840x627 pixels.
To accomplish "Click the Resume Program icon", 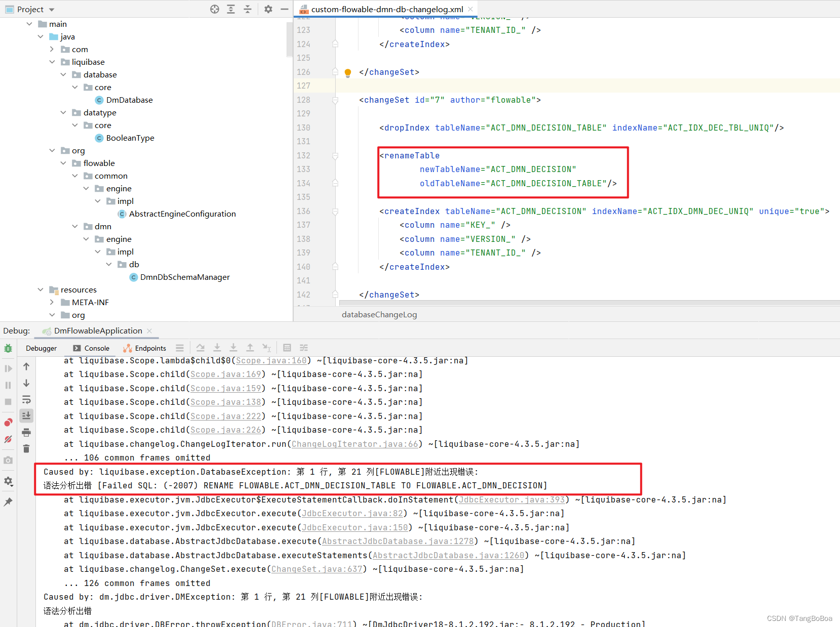I will coord(8,368).
